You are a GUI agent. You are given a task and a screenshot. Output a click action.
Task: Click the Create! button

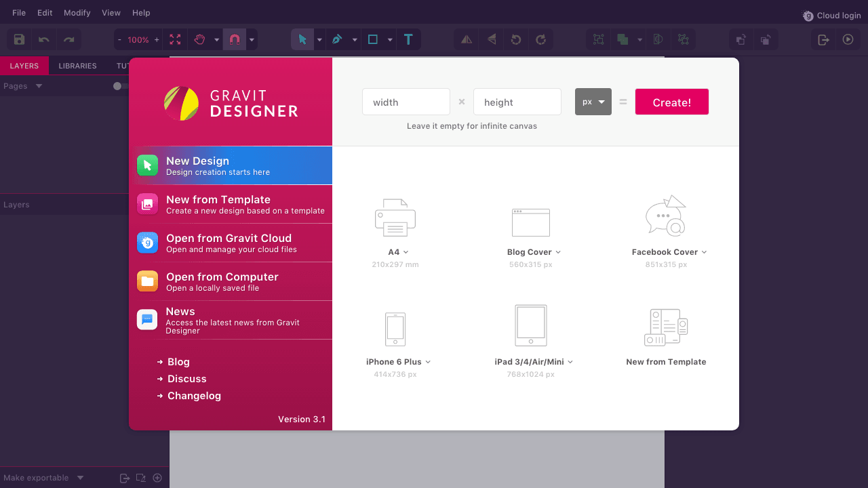point(672,102)
